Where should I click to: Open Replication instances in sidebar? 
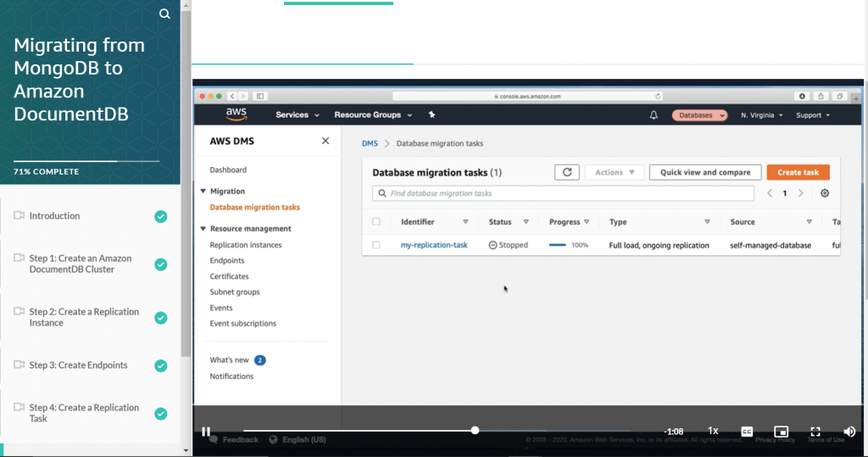[246, 245]
